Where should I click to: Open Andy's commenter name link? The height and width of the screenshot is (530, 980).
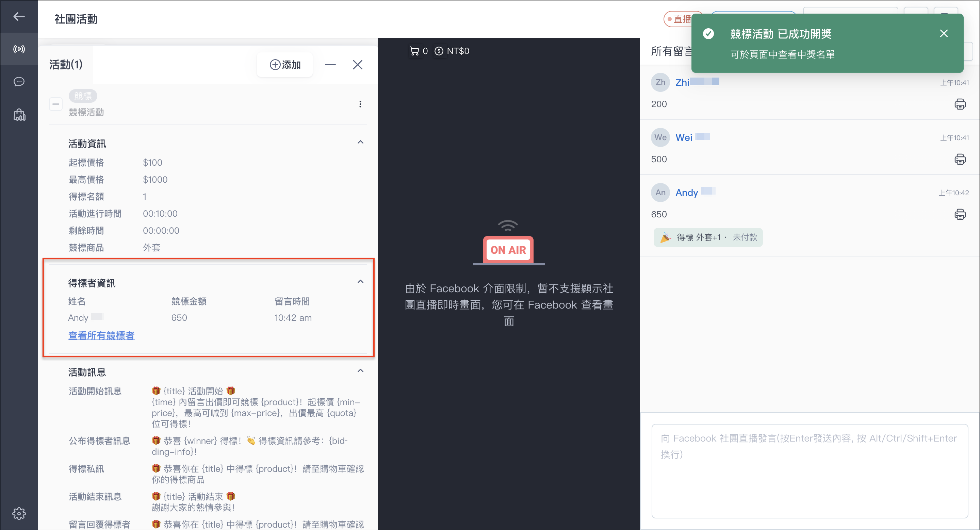coord(695,193)
